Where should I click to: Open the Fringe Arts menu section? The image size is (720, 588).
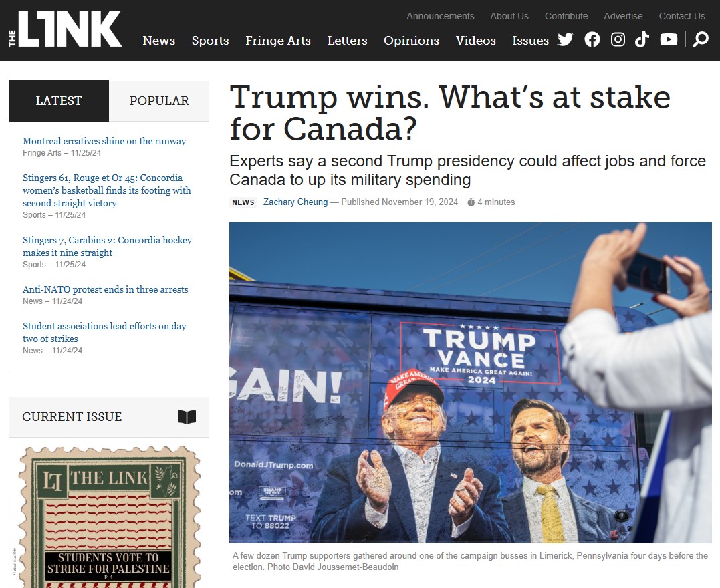coord(278,40)
